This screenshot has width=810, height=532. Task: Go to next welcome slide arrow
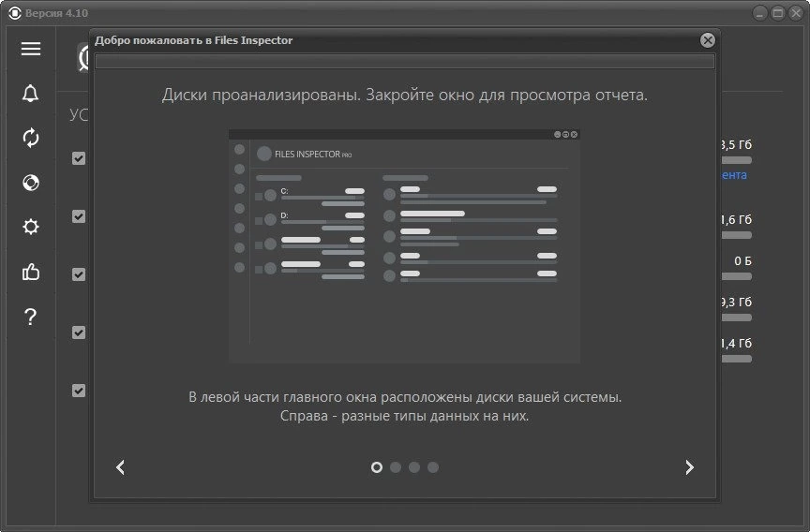[689, 467]
